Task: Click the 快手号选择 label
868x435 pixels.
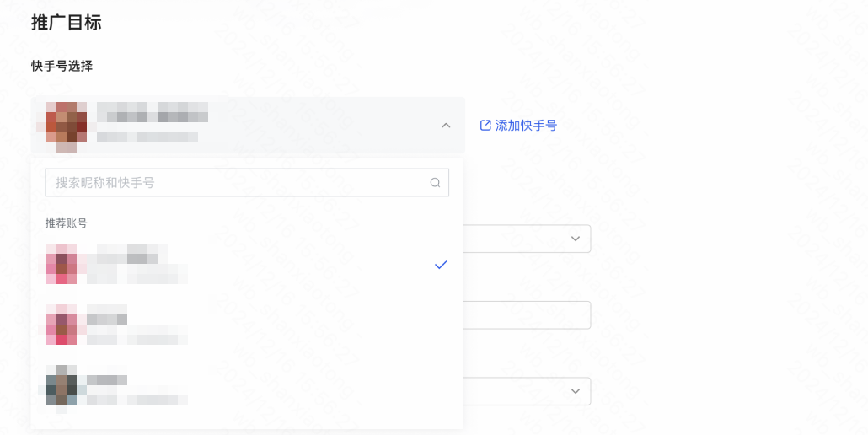Action: (62, 66)
